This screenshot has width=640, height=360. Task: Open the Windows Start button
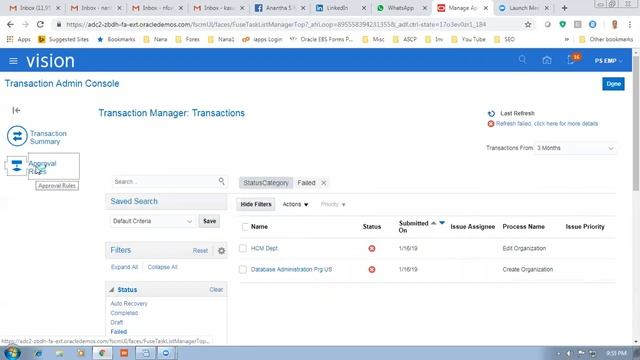(x=12, y=353)
